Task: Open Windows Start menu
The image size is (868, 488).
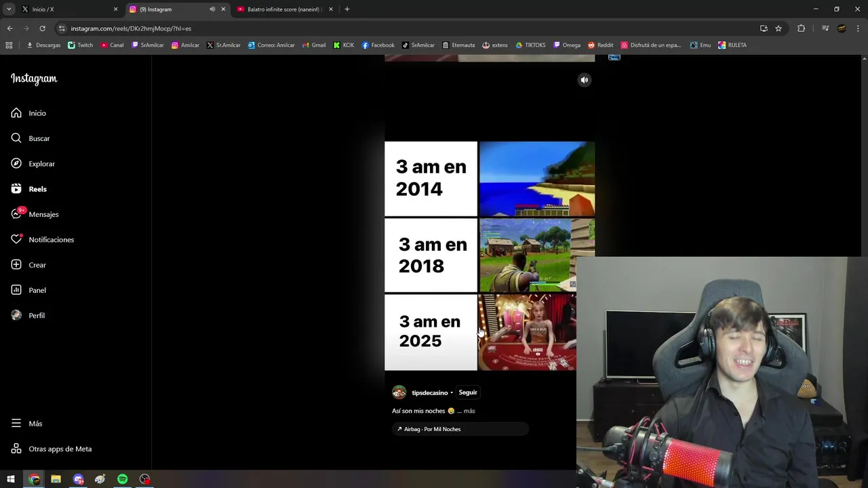Action: (11, 479)
